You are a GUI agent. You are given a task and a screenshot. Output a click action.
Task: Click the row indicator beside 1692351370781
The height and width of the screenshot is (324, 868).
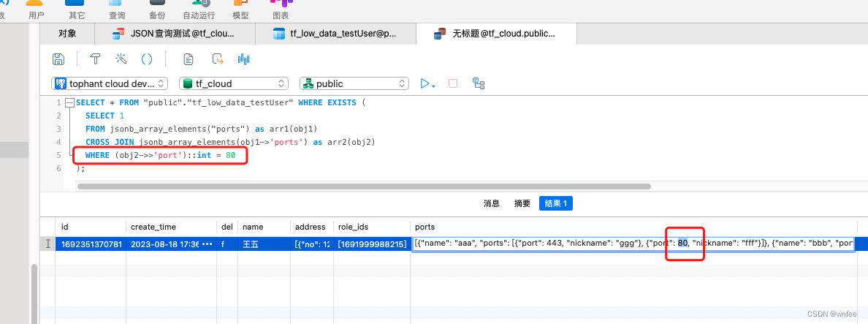(x=47, y=244)
